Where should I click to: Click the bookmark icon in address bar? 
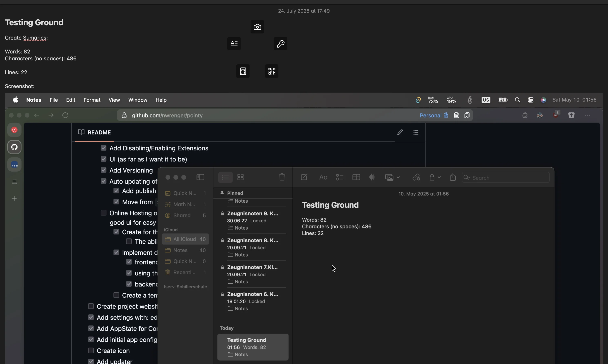tap(467, 115)
